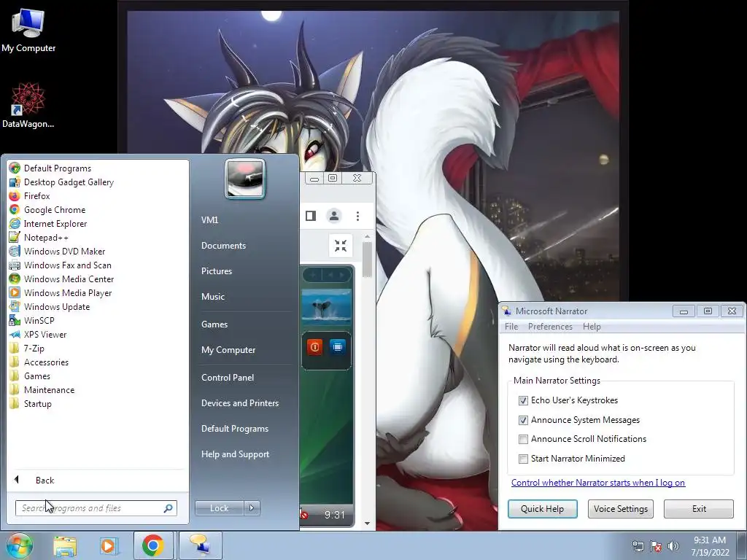The width and height of the screenshot is (747, 560).
Task: Uncheck Announce System Messages
Action: click(x=523, y=420)
